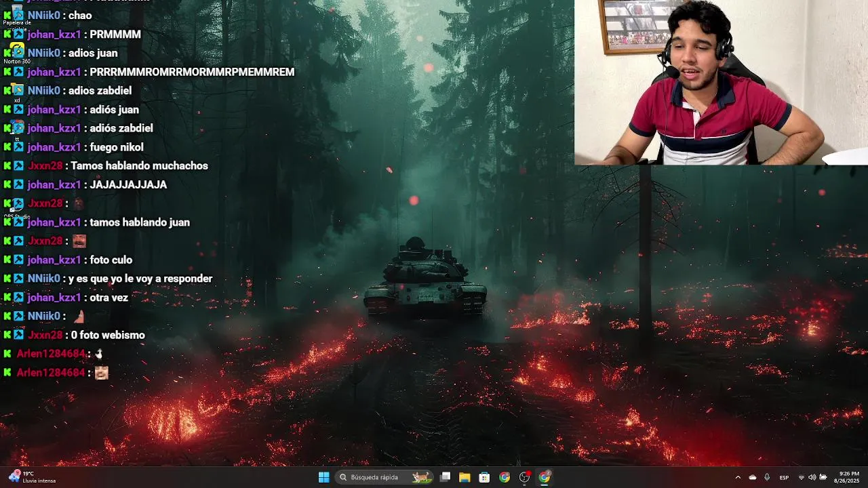Click the hammer badge next to 'otra vez'

(x=18, y=298)
